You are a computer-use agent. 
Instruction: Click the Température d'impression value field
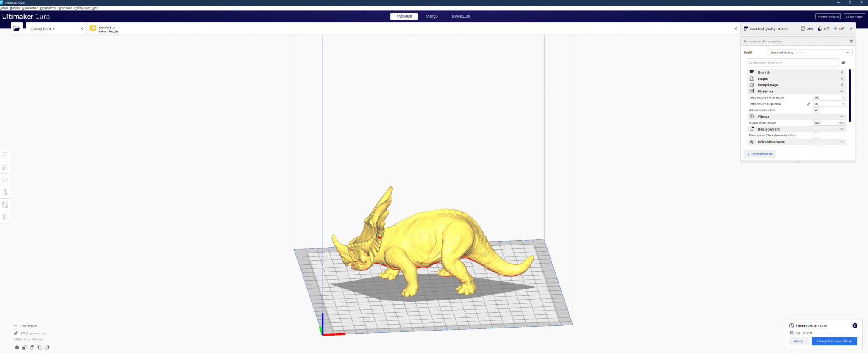(x=829, y=97)
